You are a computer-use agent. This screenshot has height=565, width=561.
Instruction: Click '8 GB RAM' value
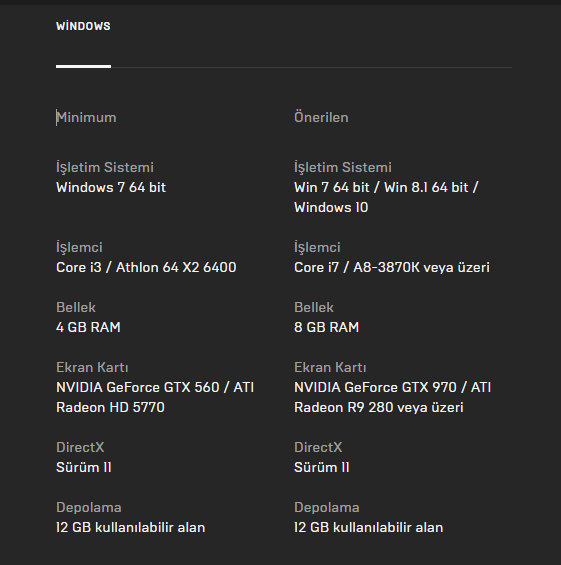click(x=326, y=327)
